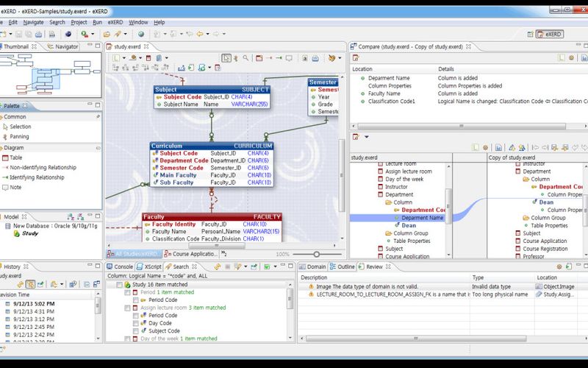Screen dimensions: 588x368
Task: Check the 'Period 1 item matched' checkbox
Action: pyautogui.click(x=127, y=292)
